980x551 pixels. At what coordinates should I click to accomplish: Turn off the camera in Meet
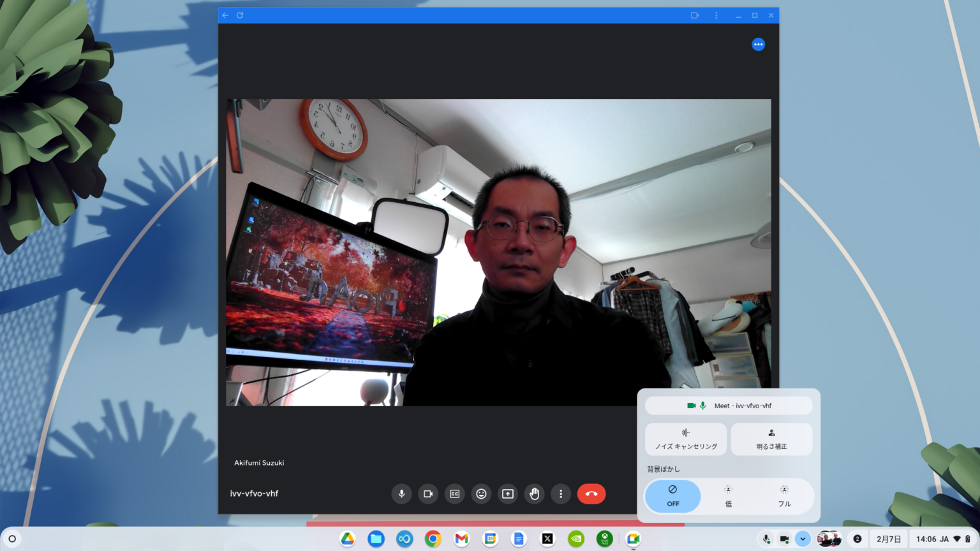click(x=428, y=493)
